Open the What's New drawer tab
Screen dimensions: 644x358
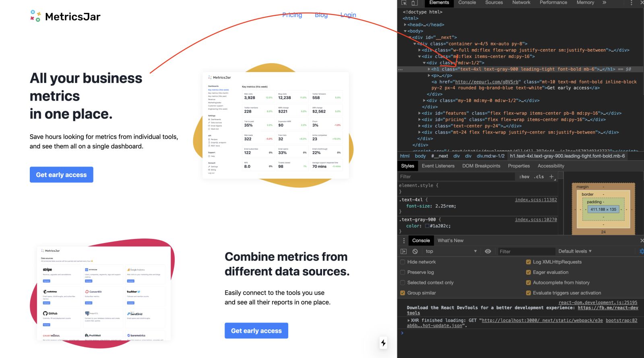pos(450,241)
